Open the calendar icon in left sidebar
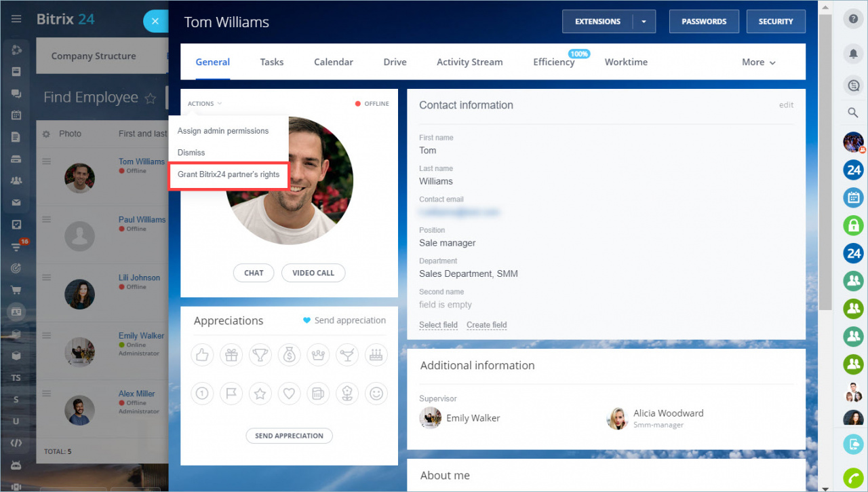Screen dimensions: 868x492 point(16,115)
